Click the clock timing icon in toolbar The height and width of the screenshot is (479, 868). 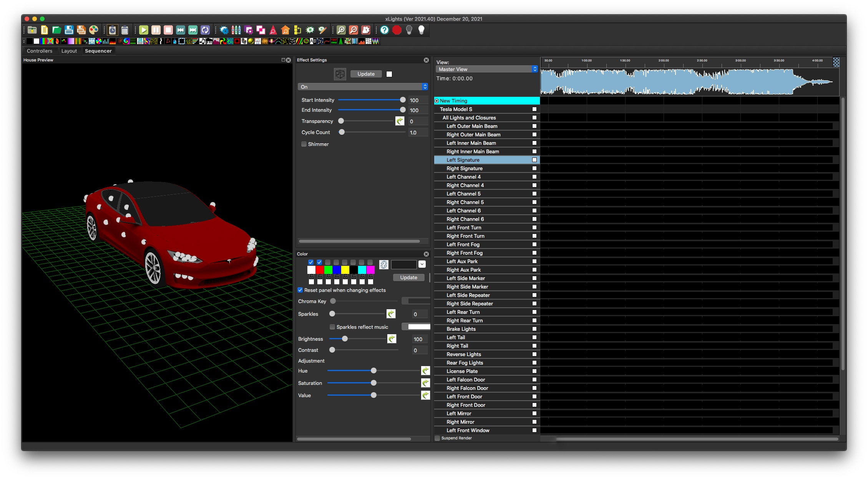tap(113, 30)
